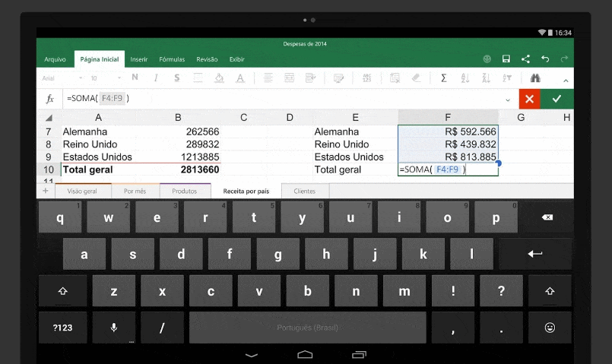Switch to the Visão geral sheet tab
Image resolution: width=612 pixels, height=364 pixels.
click(82, 191)
